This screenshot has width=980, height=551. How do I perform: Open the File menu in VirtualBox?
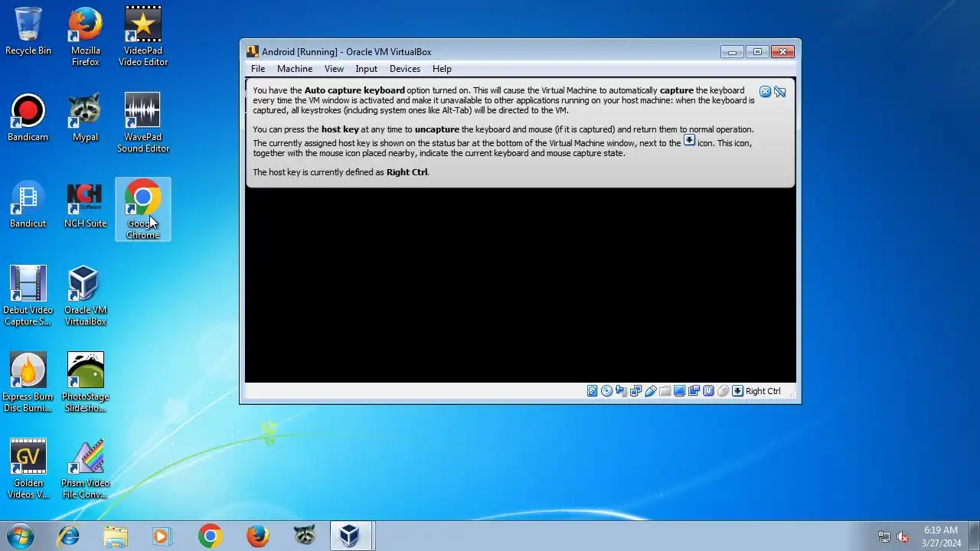(x=258, y=69)
